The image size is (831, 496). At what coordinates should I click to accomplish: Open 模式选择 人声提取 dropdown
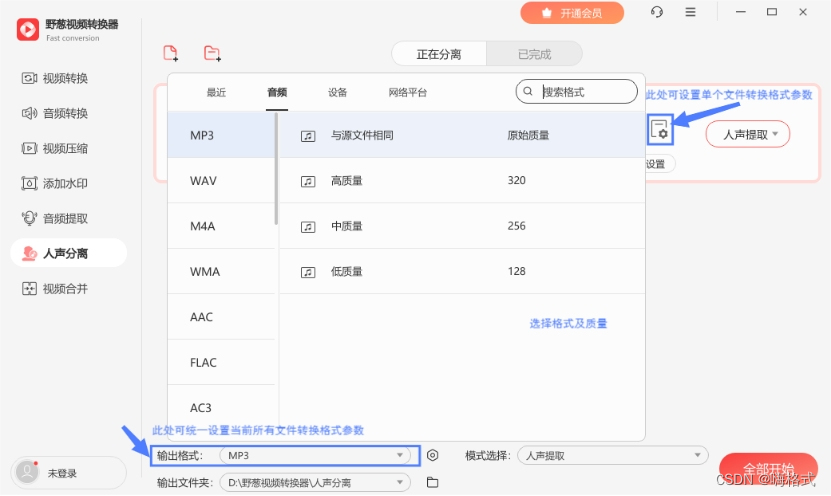[613, 455]
